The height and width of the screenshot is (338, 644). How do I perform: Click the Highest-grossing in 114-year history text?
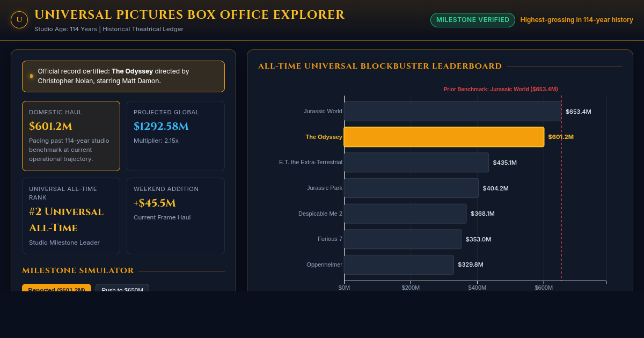(577, 20)
